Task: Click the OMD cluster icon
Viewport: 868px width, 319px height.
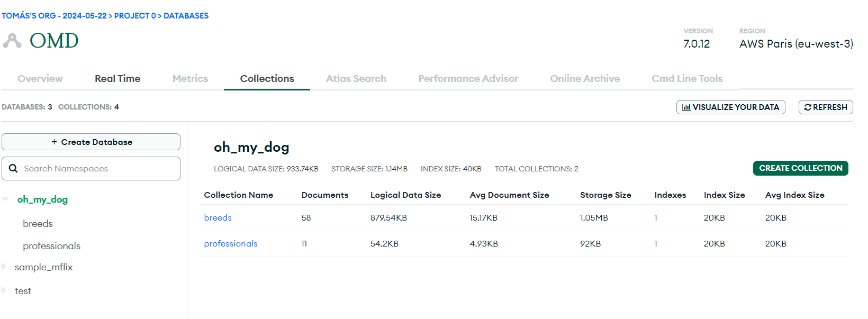Action: click(12, 41)
